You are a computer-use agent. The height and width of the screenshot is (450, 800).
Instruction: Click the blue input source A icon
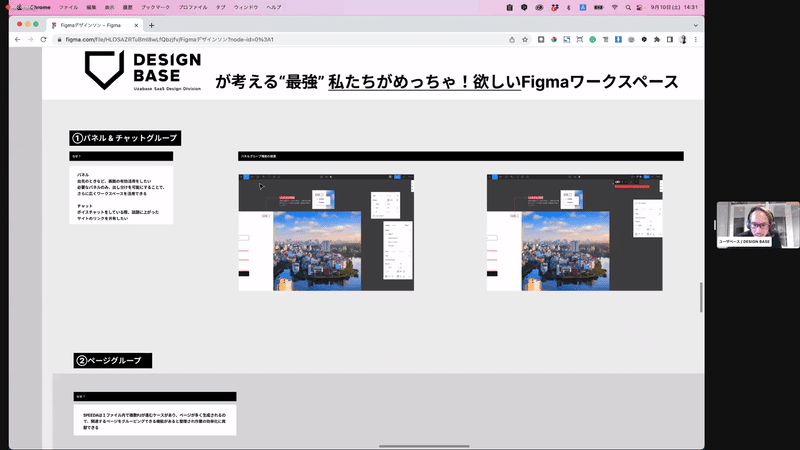pos(583,7)
